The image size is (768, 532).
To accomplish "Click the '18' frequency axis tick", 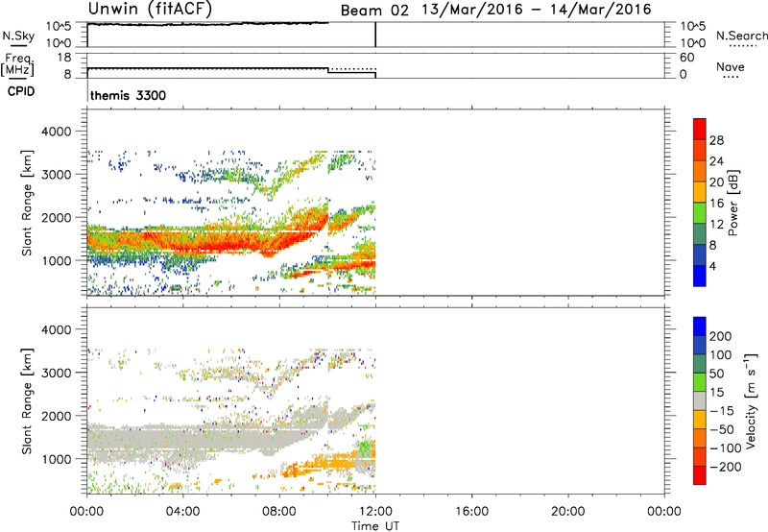I will (64, 58).
